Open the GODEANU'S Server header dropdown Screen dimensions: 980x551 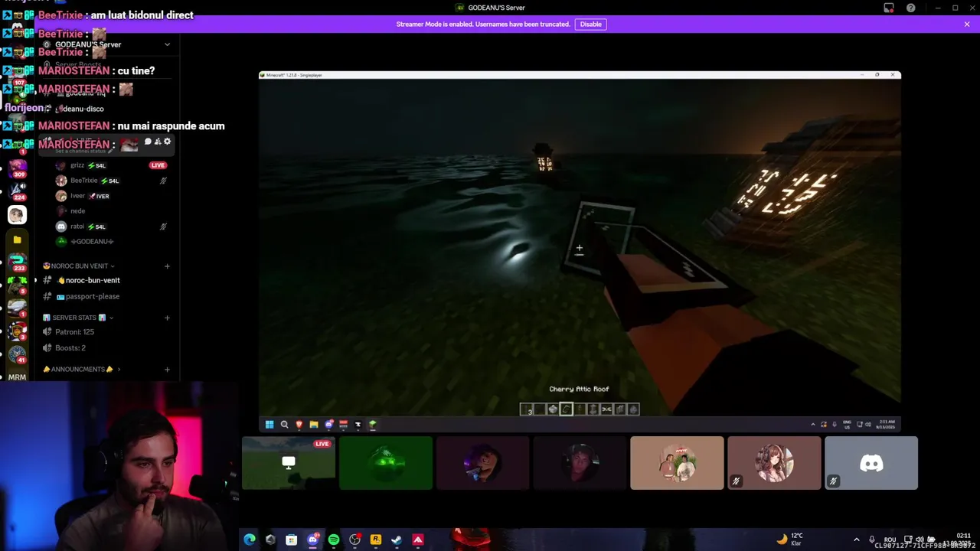[167, 44]
